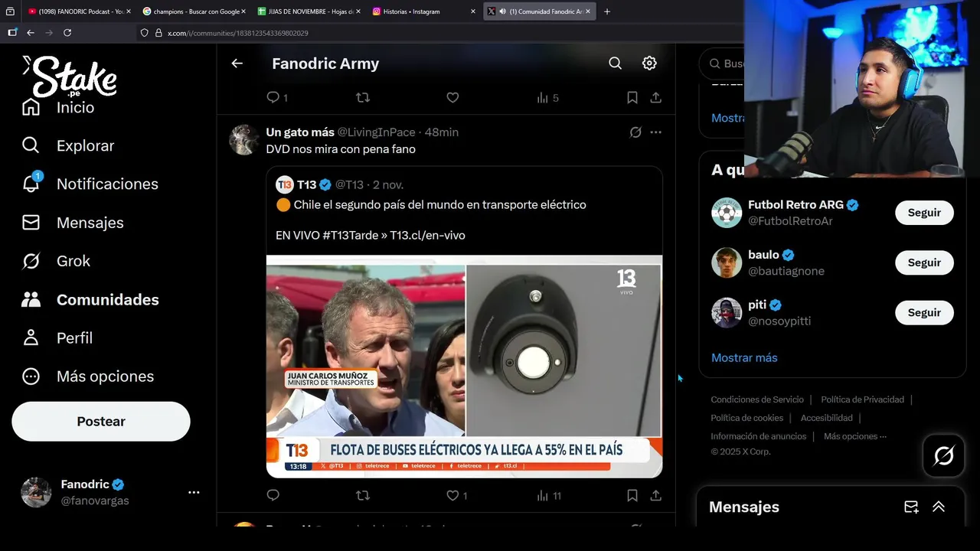Bookmark the DVD nos mira post
Screen dimensions: 980x551
click(632, 495)
